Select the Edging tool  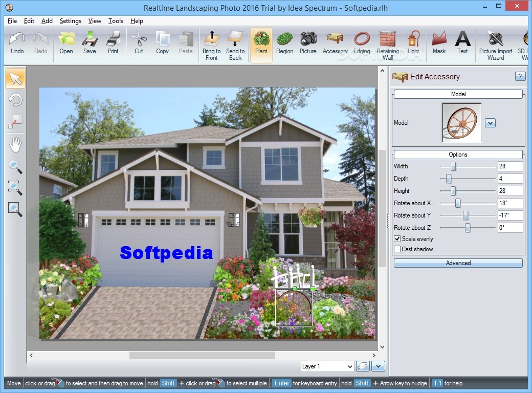coord(362,43)
